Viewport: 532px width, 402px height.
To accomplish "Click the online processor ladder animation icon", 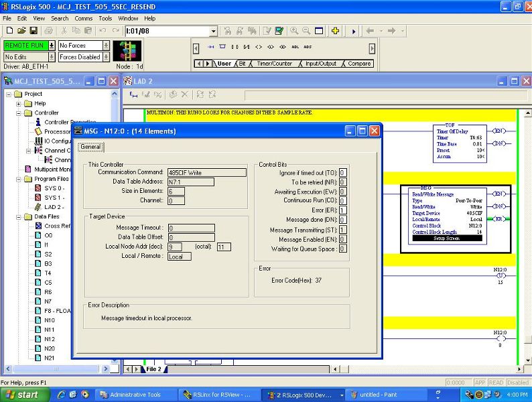I will pos(127,51).
